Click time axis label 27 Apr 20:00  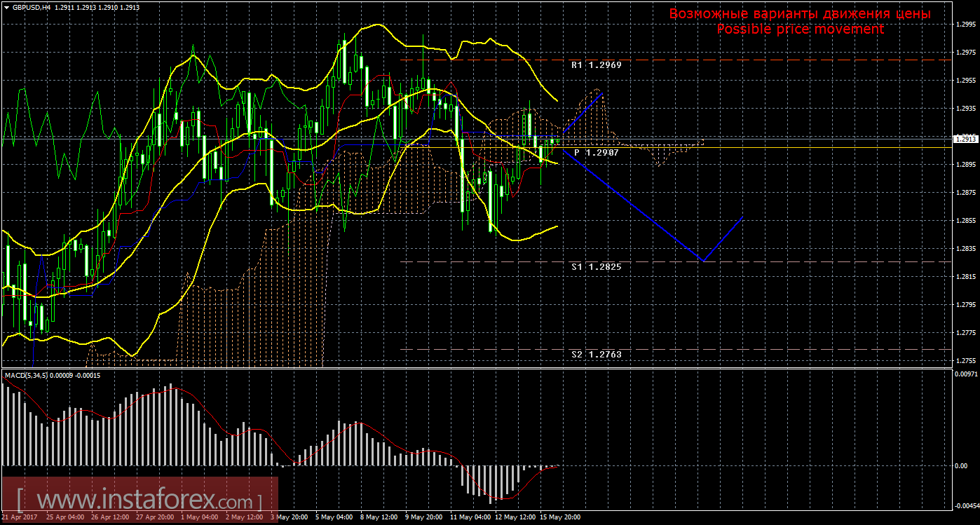pos(154,518)
